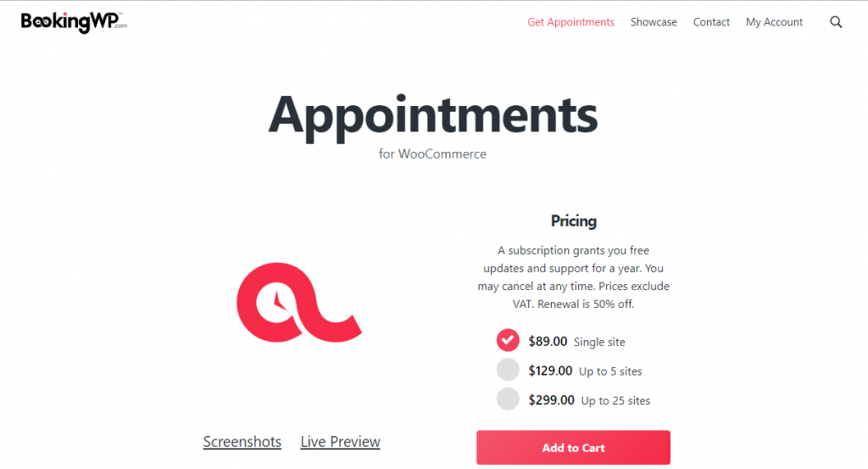Click the large Appointments page title

433,115
